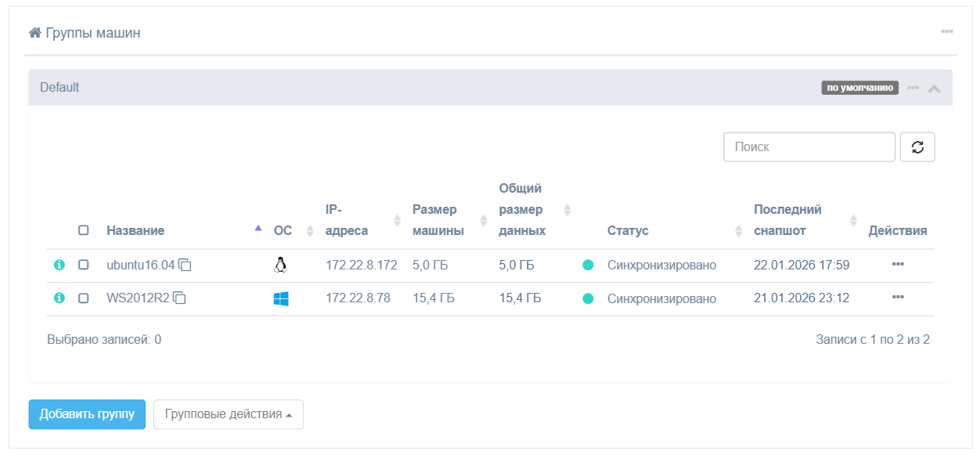Copy the ubuntu16.04 machine name
This screenshot has height=455, width=980.
coord(186,265)
